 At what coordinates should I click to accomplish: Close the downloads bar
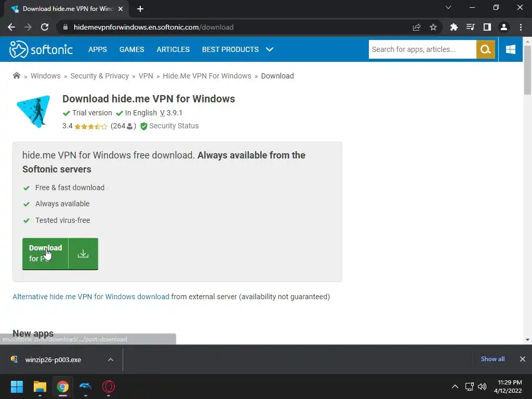pyautogui.click(x=523, y=359)
